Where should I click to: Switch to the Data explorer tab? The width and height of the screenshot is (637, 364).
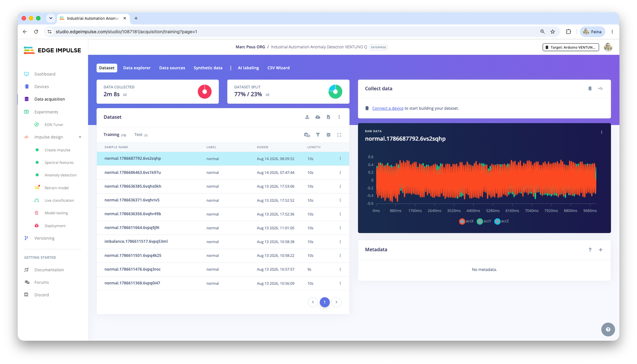137,68
